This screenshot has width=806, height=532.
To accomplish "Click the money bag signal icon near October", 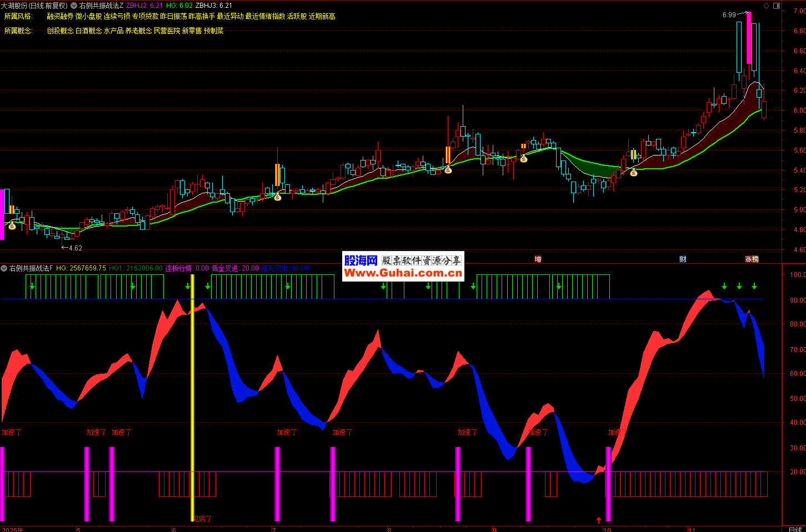I will (633, 173).
